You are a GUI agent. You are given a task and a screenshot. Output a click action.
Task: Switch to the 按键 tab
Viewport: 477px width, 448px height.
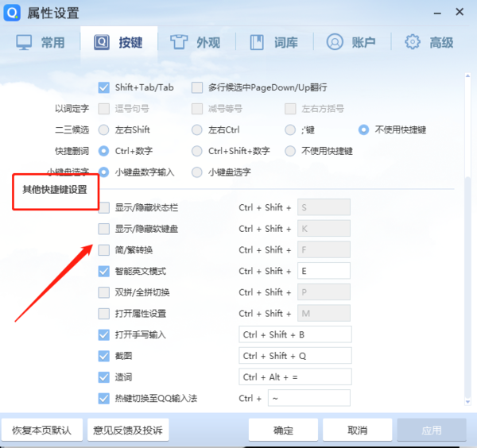(119, 42)
